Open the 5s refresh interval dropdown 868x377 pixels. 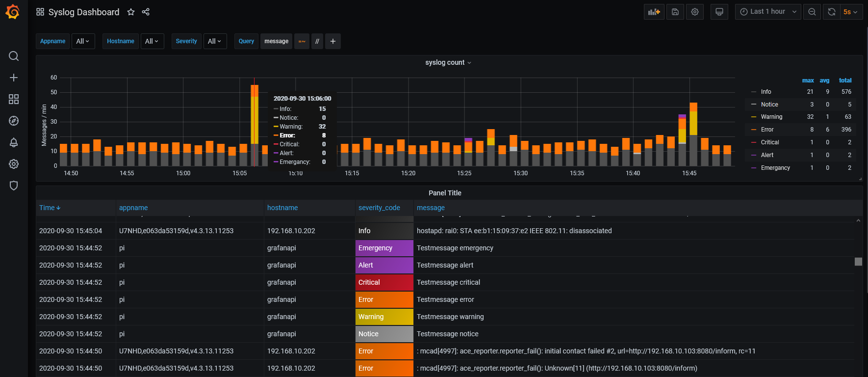pyautogui.click(x=851, y=12)
